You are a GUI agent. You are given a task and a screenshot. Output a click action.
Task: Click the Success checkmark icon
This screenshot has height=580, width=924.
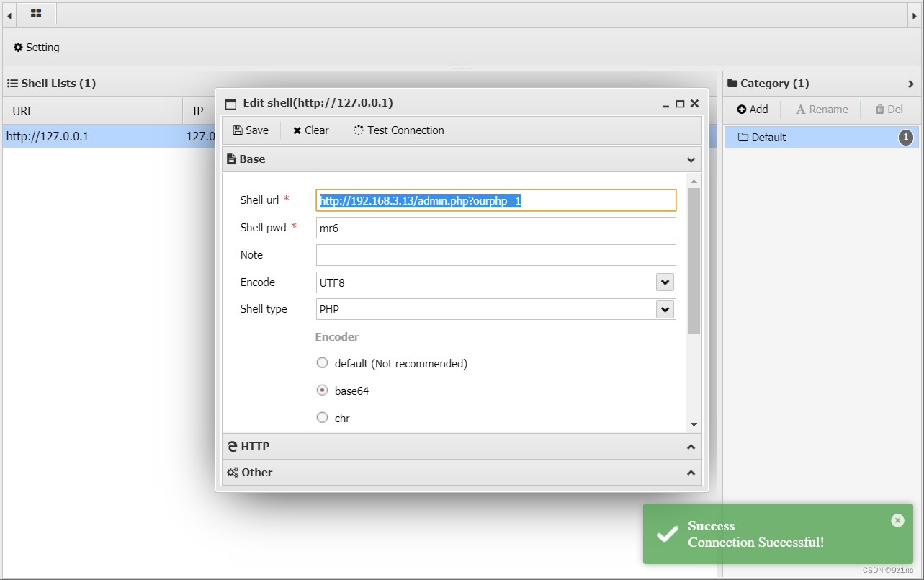tap(668, 534)
